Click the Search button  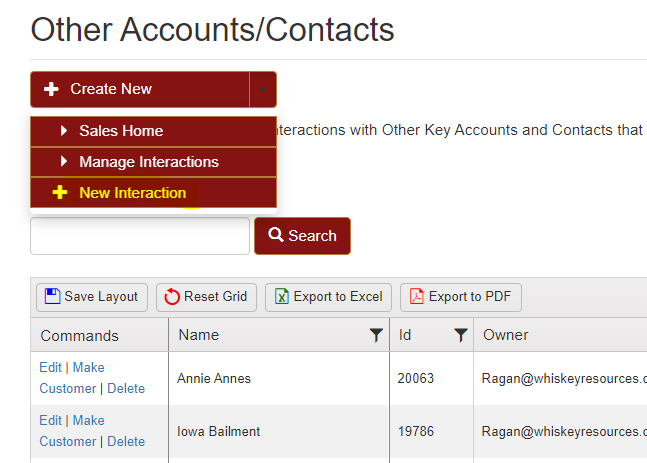tap(302, 236)
